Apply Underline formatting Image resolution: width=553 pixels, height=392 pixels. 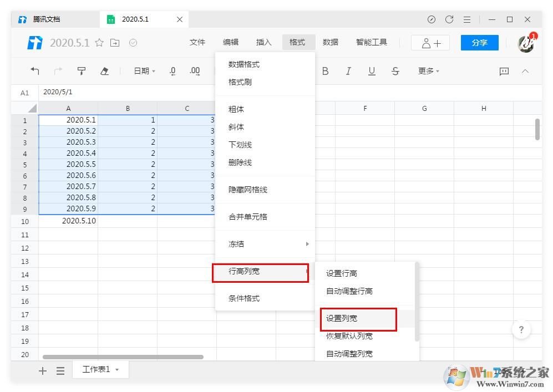(x=372, y=71)
